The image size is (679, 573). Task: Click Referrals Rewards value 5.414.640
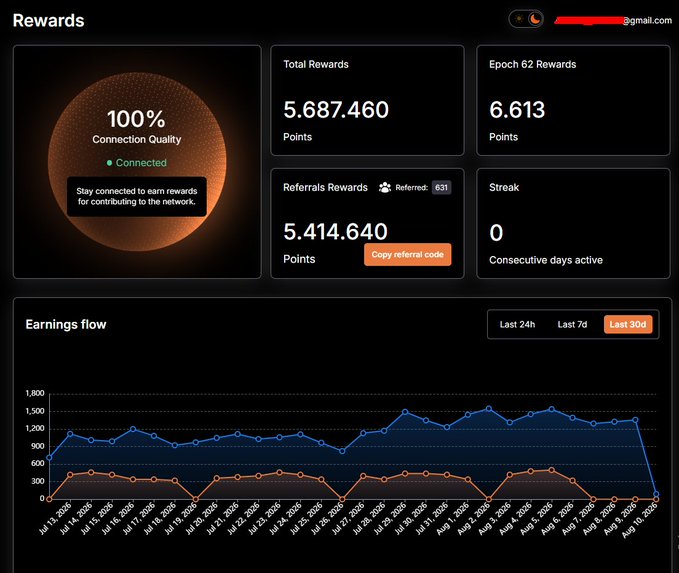[x=335, y=232]
